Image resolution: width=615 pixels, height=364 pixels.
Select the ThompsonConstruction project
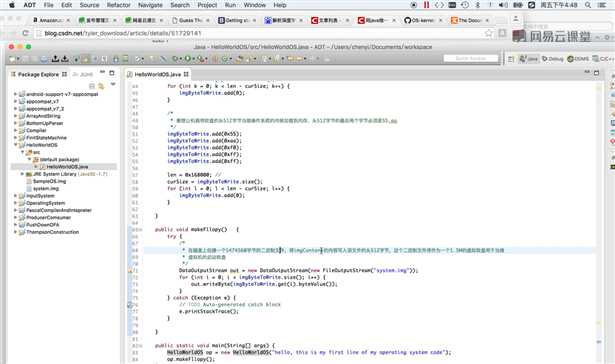[x=52, y=232]
